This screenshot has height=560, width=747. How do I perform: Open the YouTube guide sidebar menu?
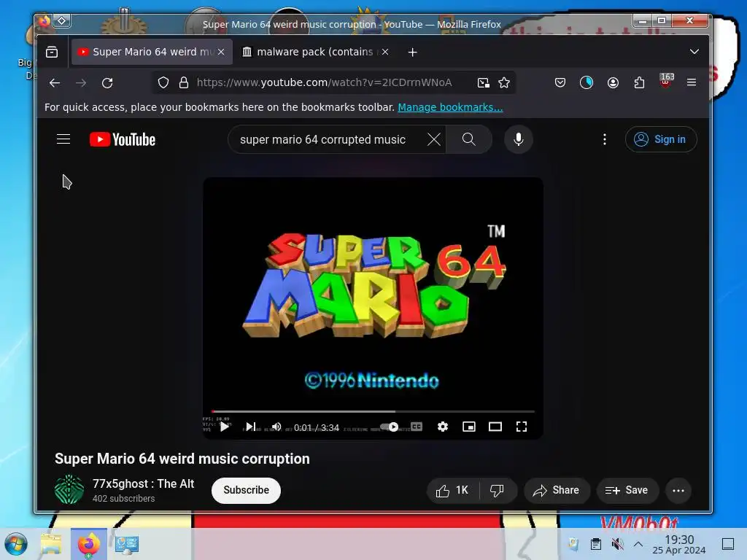click(63, 139)
